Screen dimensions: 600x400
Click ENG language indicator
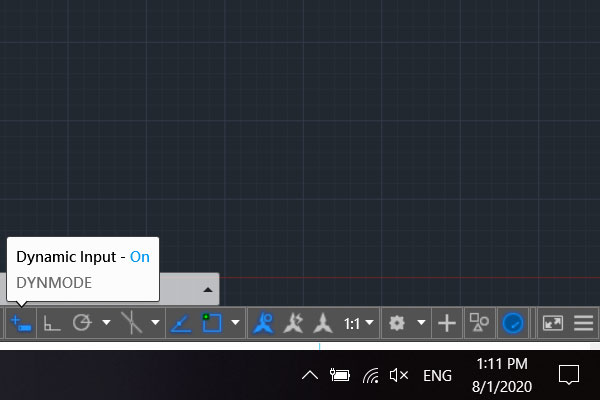[x=437, y=376]
